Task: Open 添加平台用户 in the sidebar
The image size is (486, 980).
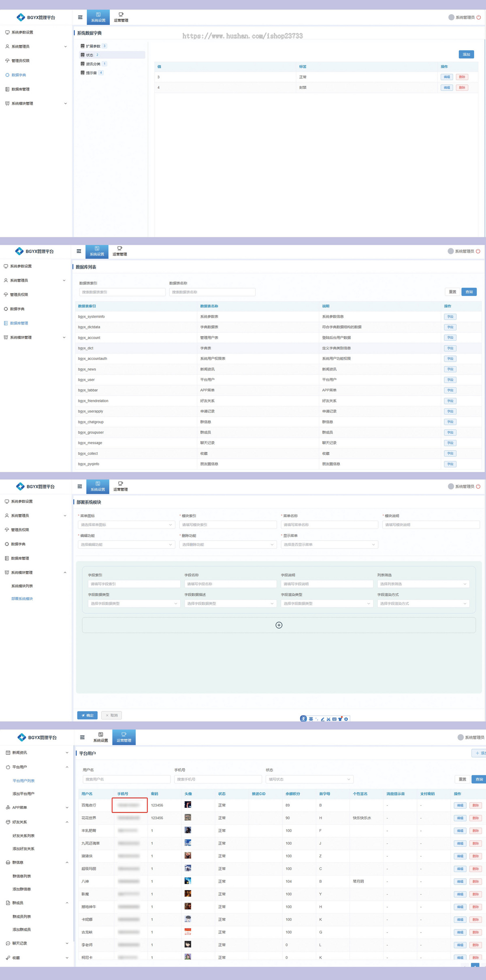Action: pyautogui.click(x=23, y=794)
